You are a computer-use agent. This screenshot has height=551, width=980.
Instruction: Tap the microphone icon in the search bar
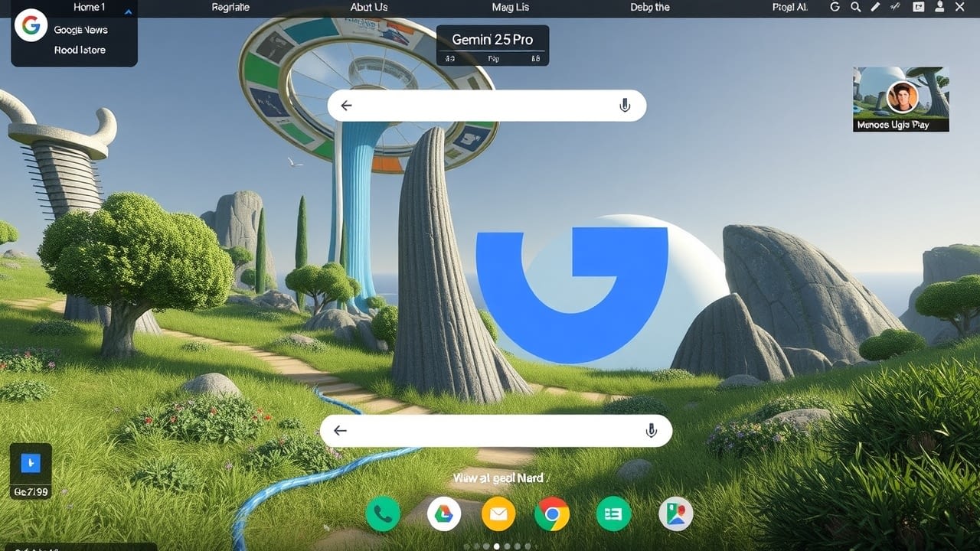tap(625, 106)
